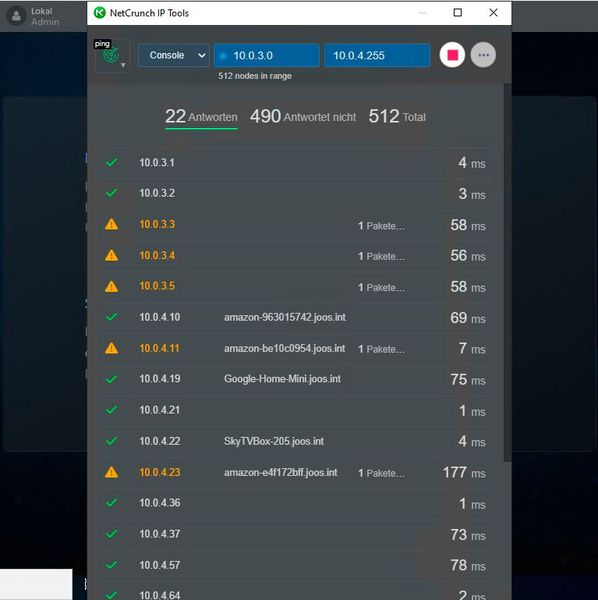This screenshot has height=600, width=598.
Task: Click the 512 nodes in range label
Action: 255,76
